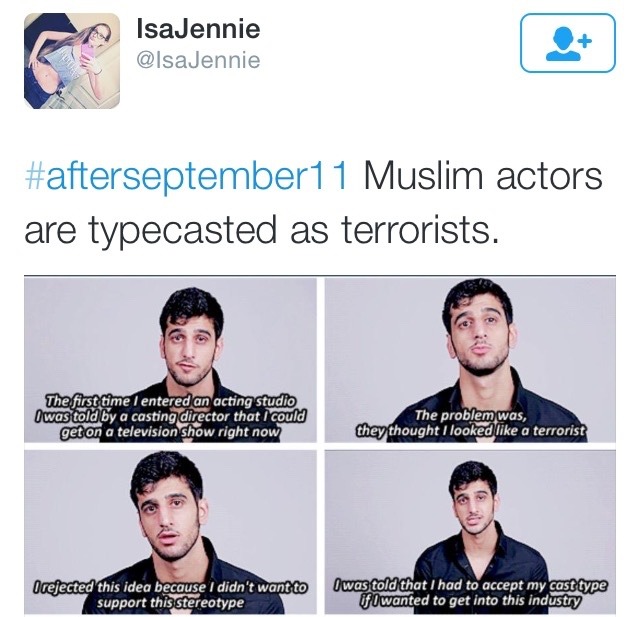This screenshot has width=637, height=617.
Task: Open the image captioned 'The problem was'
Action: 470,360
